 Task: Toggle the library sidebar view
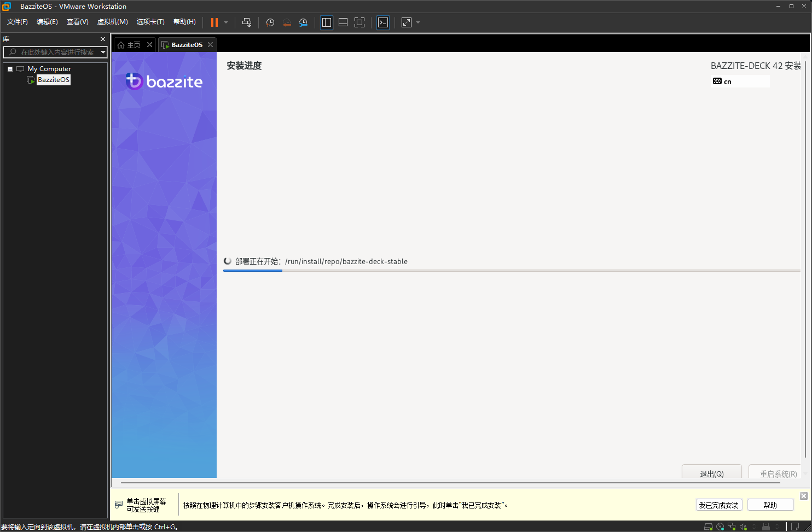(327, 22)
